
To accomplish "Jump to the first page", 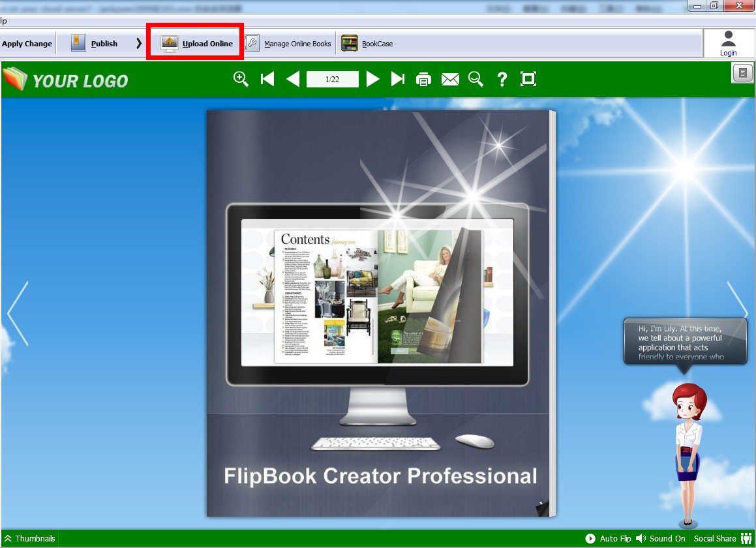I will 267,79.
